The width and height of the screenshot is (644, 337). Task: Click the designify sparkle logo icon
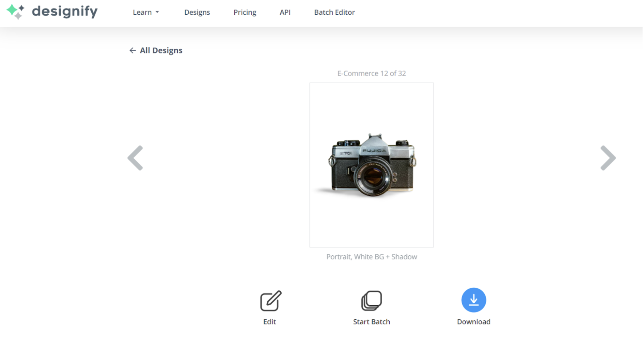(x=16, y=12)
